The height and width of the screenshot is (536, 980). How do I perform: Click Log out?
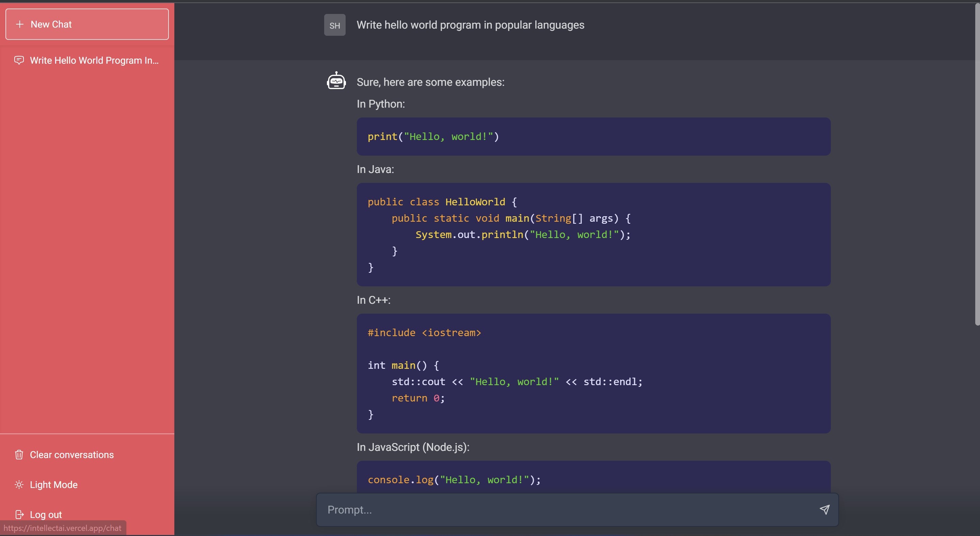pyautogui.click(x=46, y=514)
